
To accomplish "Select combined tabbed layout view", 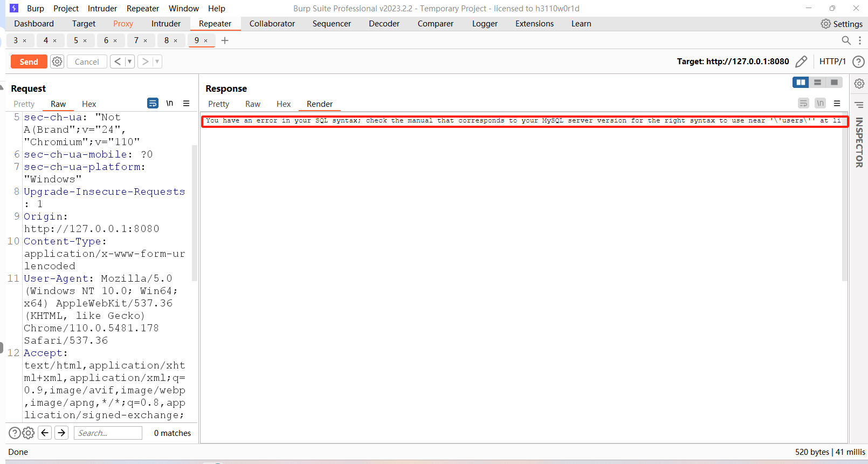I will [834, 82].
